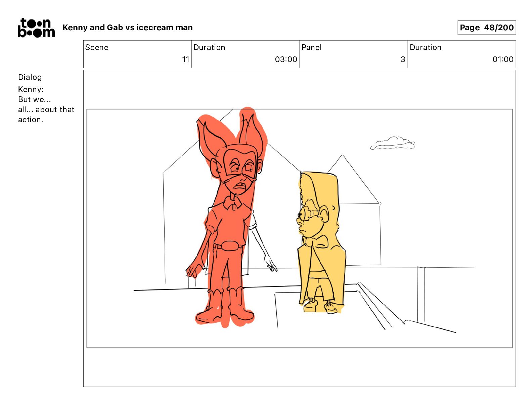Click the 'Kenny:' speaker name
Screen dimensions: 532x411
[31, 89]
